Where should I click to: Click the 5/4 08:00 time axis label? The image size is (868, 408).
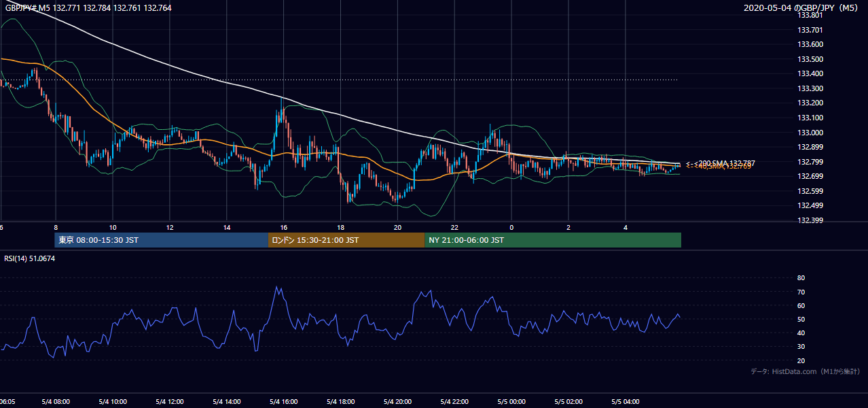point(56,402)
